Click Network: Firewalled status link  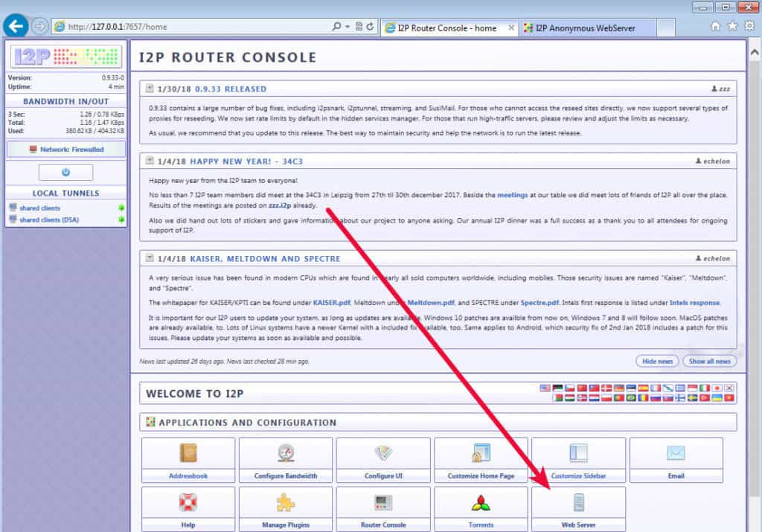pos(72,149)
